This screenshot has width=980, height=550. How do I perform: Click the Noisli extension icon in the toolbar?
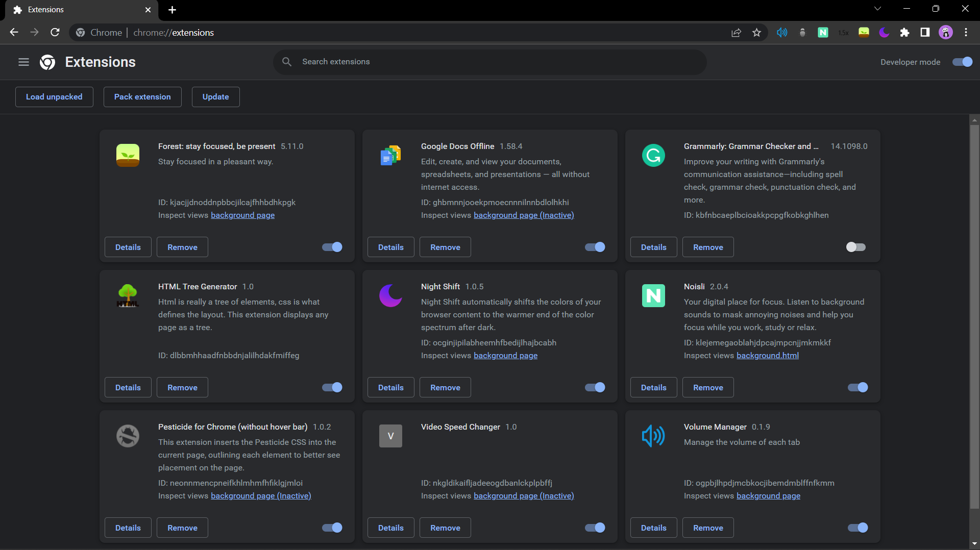coord(823,32)
